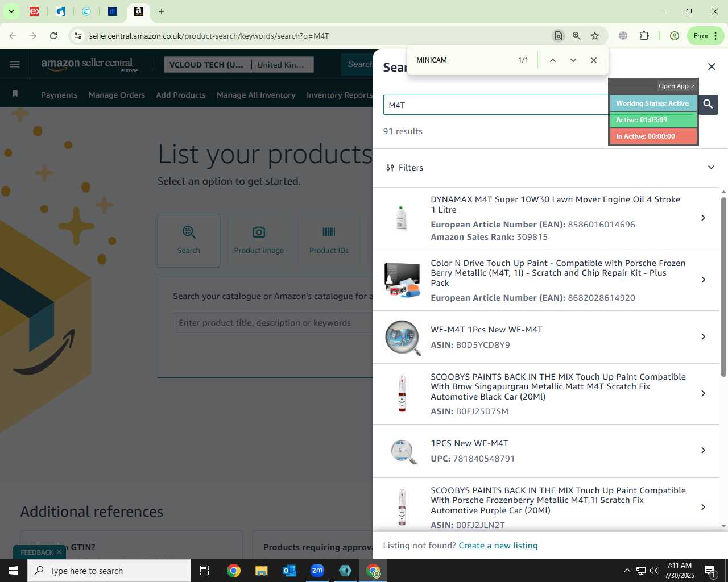
Task: Go to previous find match
Action: click(x=553, y=60)
